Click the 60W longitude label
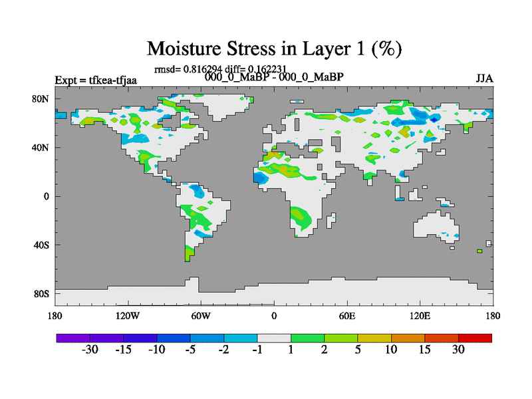The height and width of the screenshot is (399, 532). coord(201,317)
